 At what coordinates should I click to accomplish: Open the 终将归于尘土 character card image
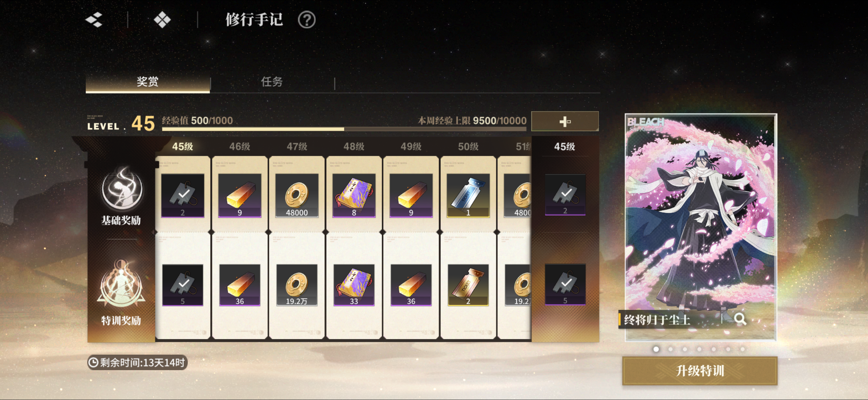tap(700, 227)
